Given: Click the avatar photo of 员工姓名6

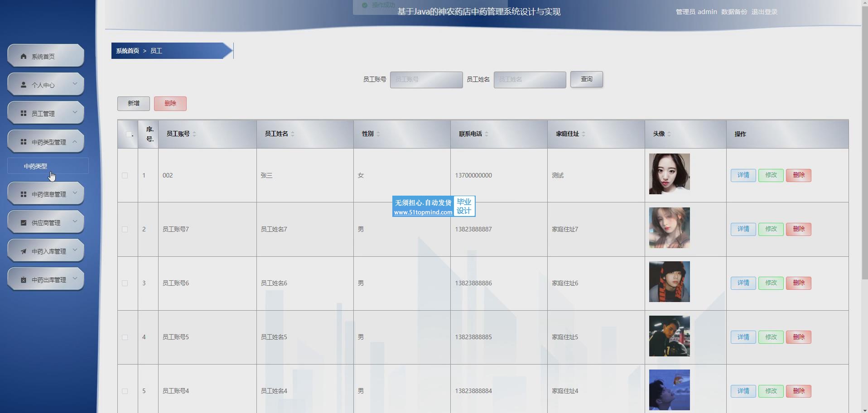Looking at the screenshot, I should pyautogui.click(x=670, y=282).
